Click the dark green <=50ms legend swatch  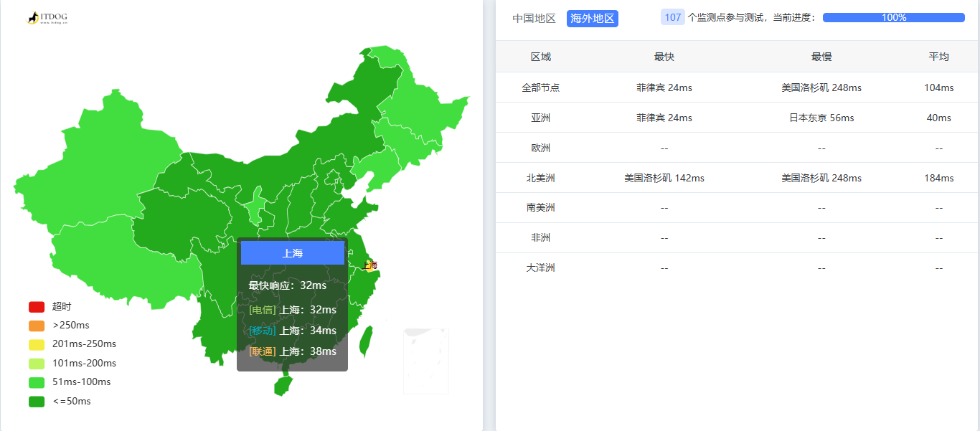pos(37,402)
